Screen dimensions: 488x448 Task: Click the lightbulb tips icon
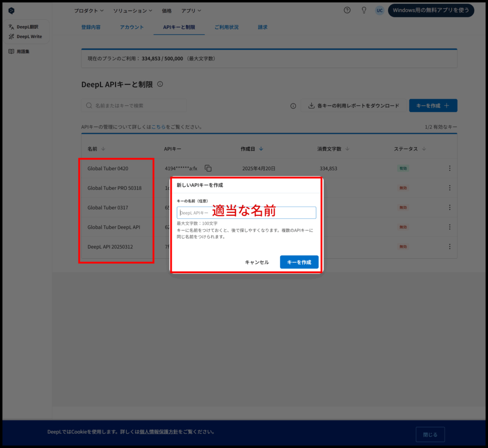pyautogui.click(x=364, y=10)
